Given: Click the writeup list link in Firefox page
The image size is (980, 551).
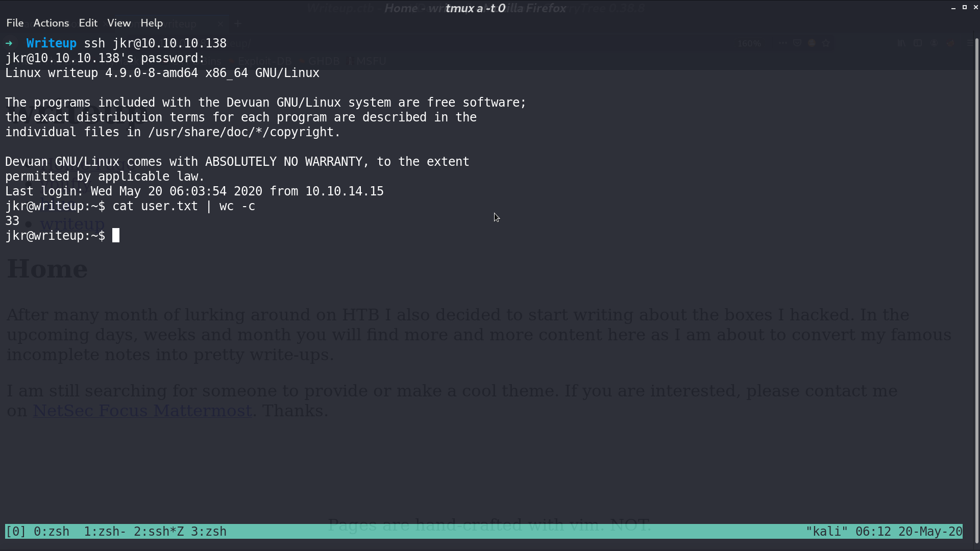Looking at the screenshot, I should point(72,223).
